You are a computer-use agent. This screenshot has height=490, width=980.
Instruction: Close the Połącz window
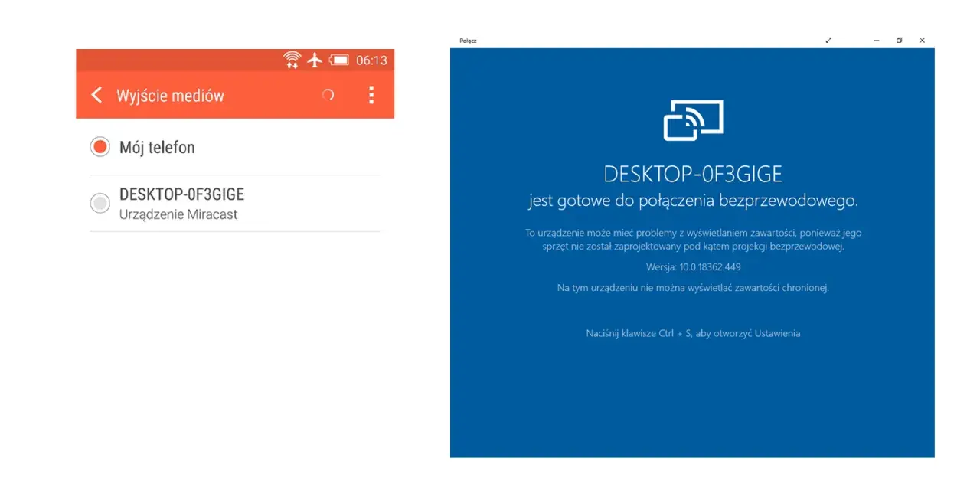(922, 41)
